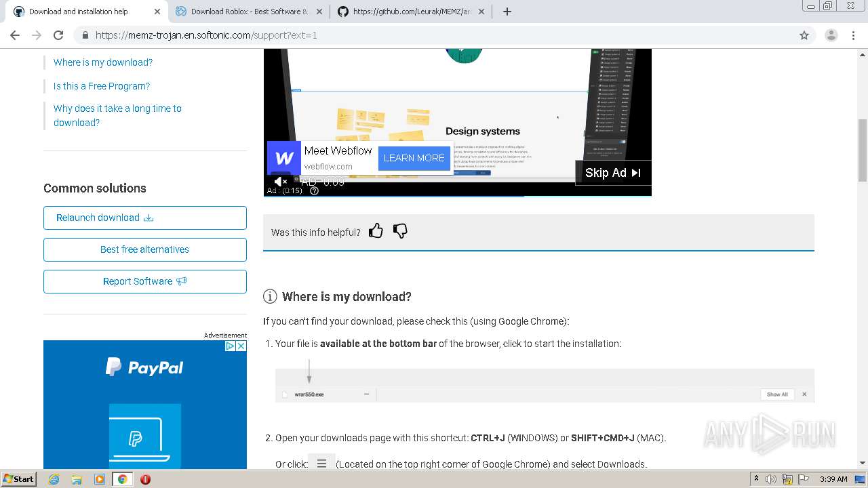Click the Show desktop button
The height and width of the screenshot is (488, 868).
click(861, 479)
